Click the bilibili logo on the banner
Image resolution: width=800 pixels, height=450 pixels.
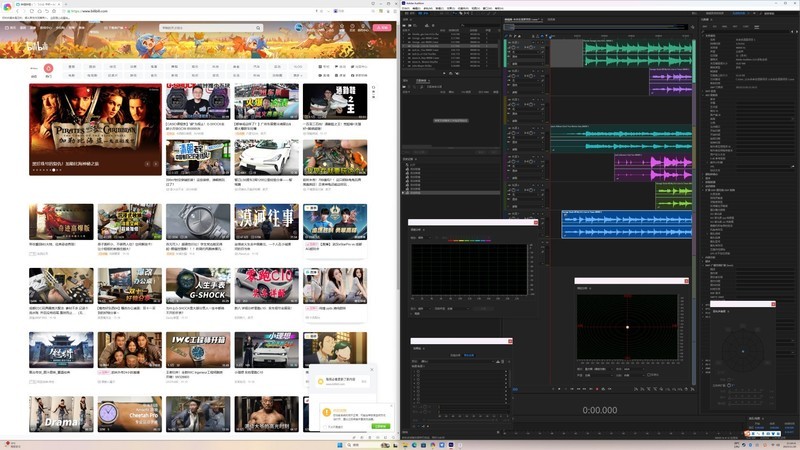[36, 45]
